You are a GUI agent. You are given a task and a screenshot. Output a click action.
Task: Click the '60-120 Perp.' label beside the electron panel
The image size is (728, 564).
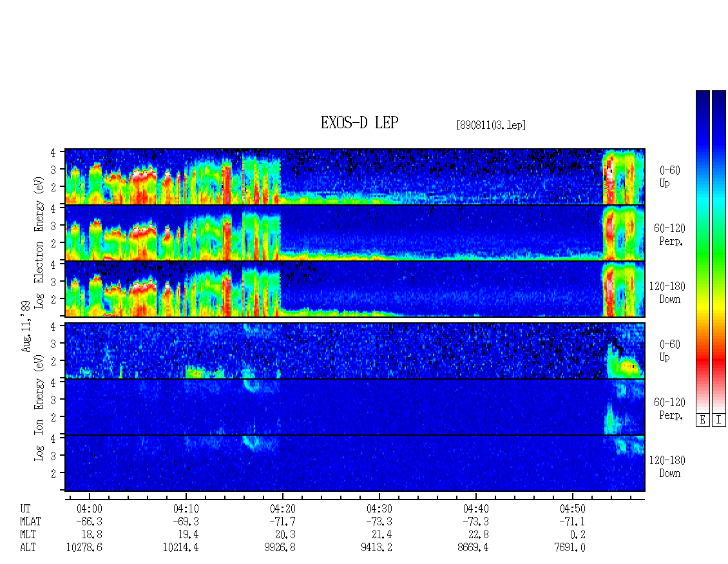point(669,235)
